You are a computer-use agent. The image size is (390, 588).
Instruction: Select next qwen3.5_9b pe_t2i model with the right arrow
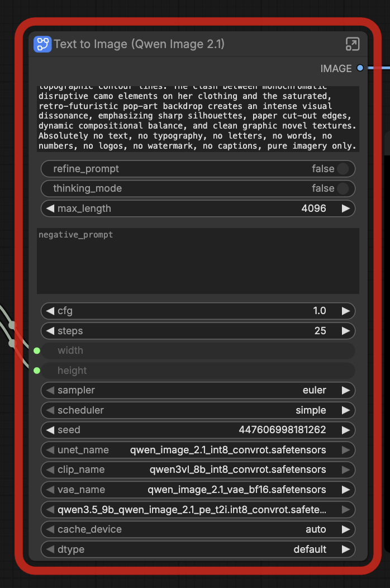[x=346, y=510]
